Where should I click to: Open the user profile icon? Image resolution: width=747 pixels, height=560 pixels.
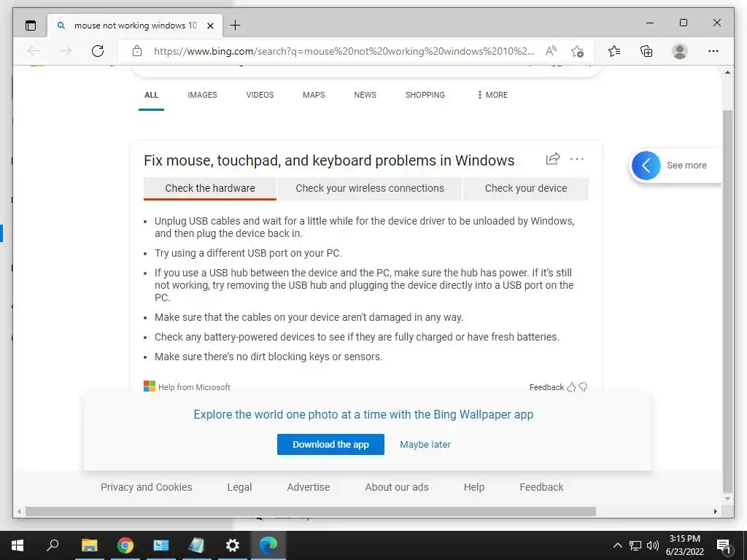tap(680, 51)
